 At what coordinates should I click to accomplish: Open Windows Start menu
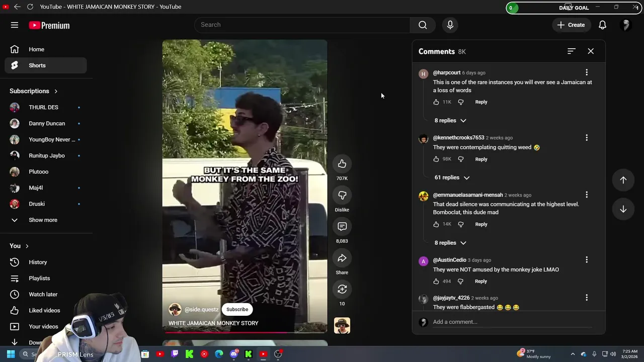pyautogui.click(x=11, y=354)
